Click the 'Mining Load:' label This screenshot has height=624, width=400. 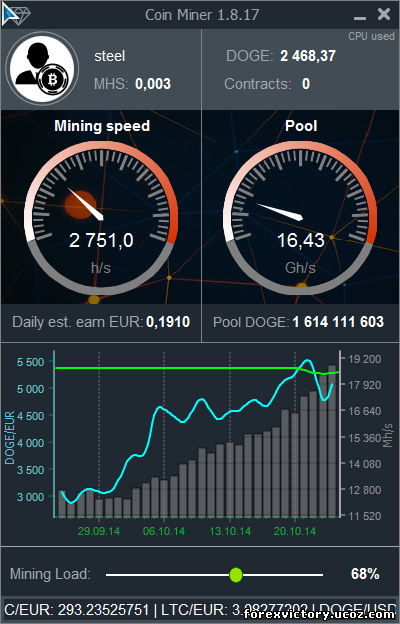click(x=50, y=574)
